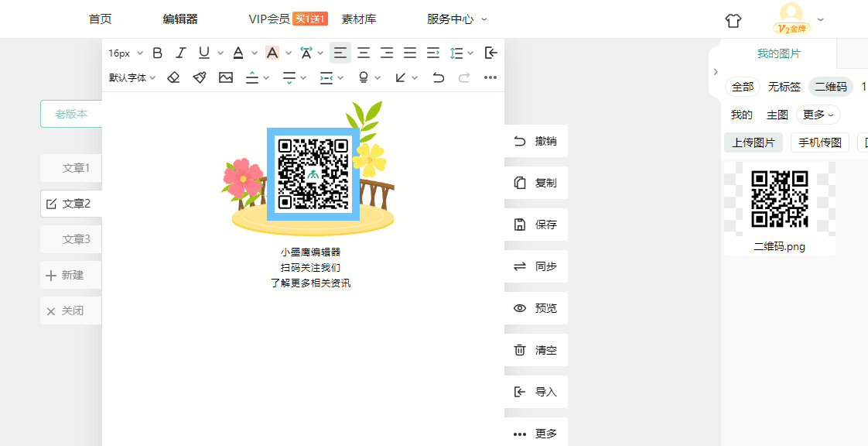This screenshot has height=446, width=868.
Task: Expand the space-before options arrow
Action: [266, 77]
